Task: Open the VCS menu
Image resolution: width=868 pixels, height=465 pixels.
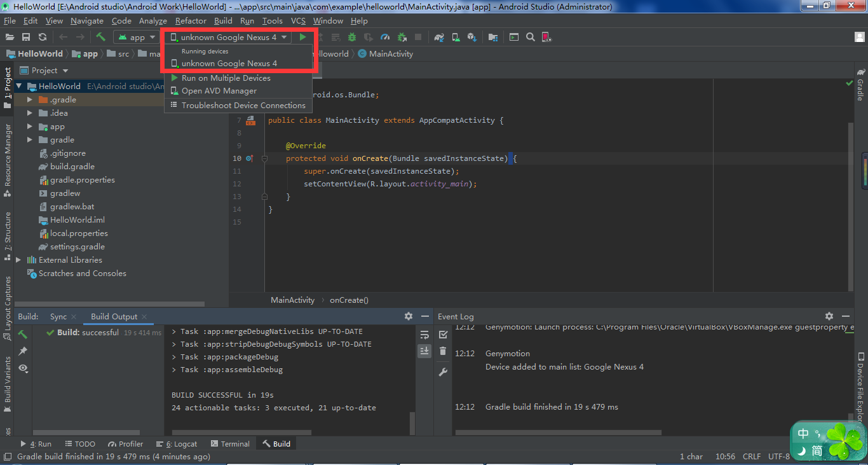Action: 298,21
